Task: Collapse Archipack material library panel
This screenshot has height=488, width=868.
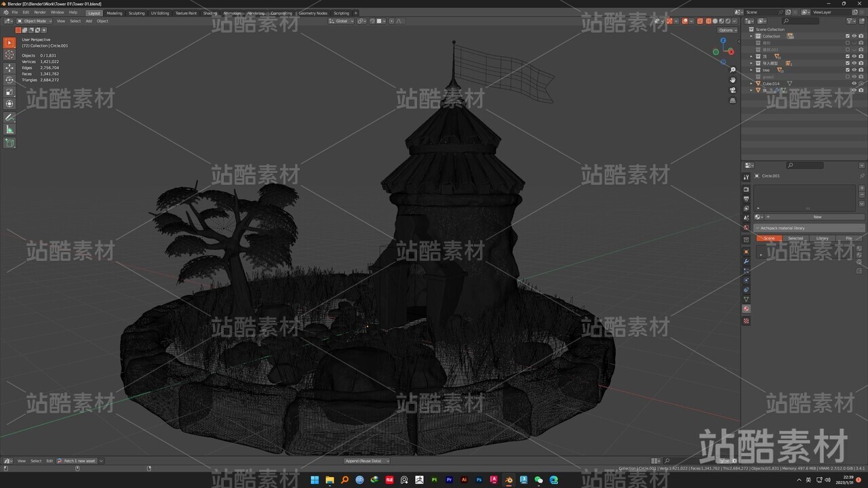Action: click(757, 228)
